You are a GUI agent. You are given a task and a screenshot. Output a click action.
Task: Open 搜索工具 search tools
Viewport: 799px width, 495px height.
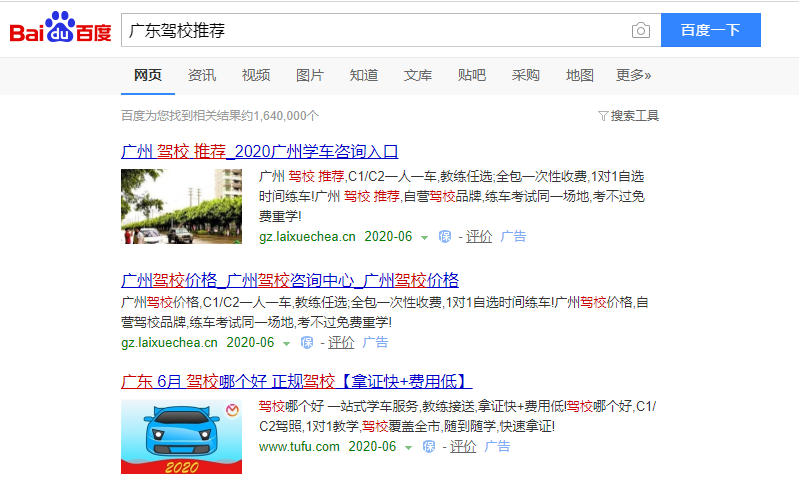coord(634,116)
